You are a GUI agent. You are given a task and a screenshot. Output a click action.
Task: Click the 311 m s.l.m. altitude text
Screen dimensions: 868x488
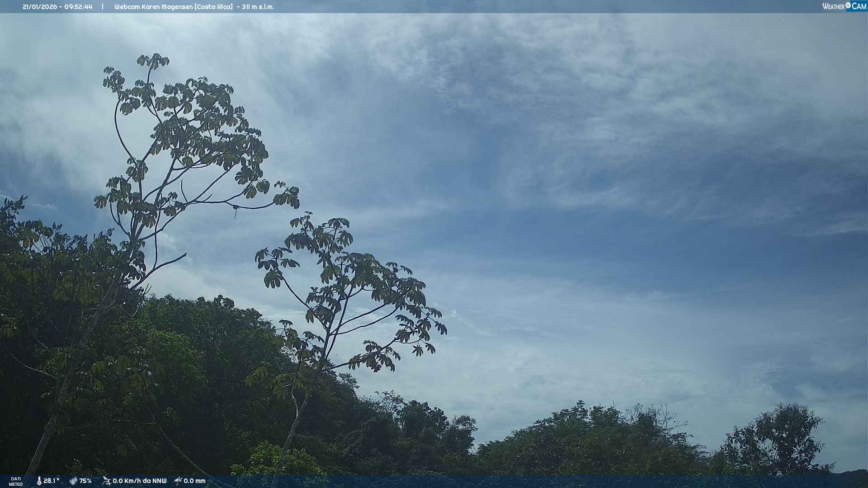[x=258, y=7]
